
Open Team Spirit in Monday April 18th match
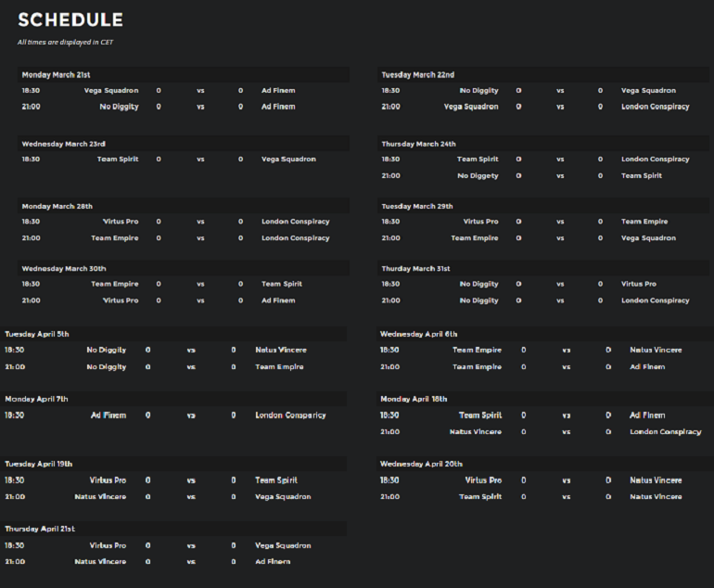point(480,415)
